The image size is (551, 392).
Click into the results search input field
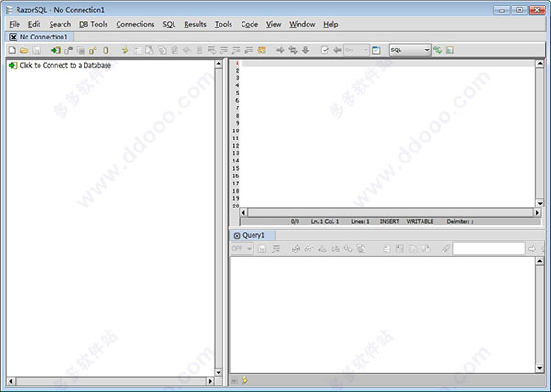tap(489, 249)
